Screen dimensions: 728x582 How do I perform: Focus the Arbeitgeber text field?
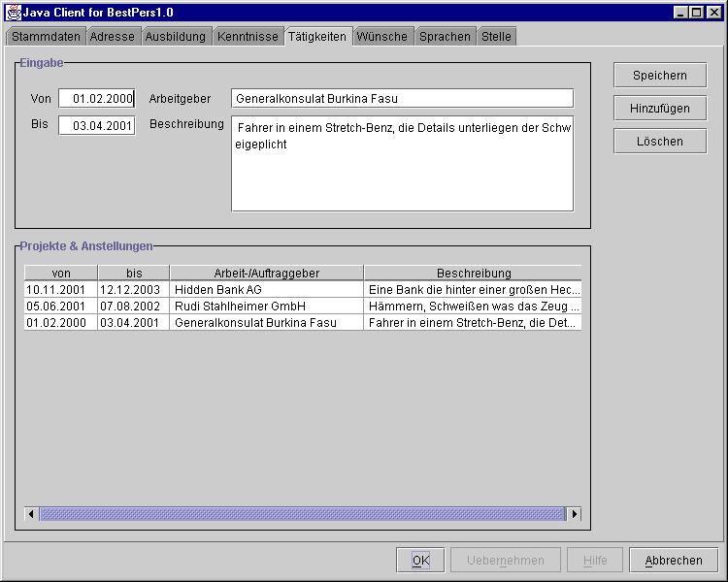tap(402, 98)
